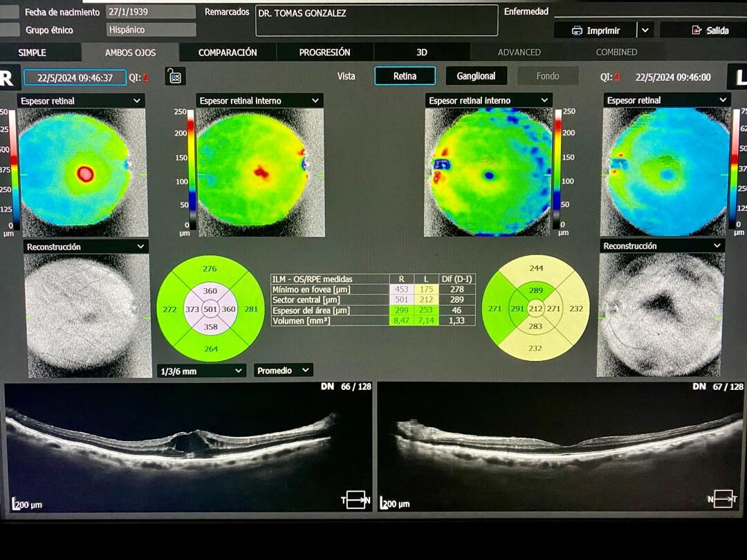Select the exam date 22/5/2024 09:46:37 box
This screenshot has height=560, width=747.
[x=75, y=77]
